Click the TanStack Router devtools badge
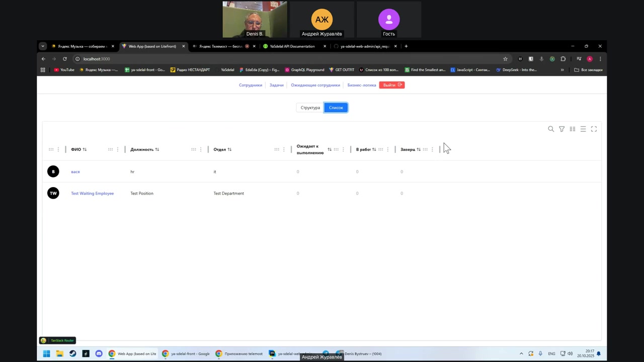Image resolution: width=644 pixels, height=362 pixels. [58, 340]
